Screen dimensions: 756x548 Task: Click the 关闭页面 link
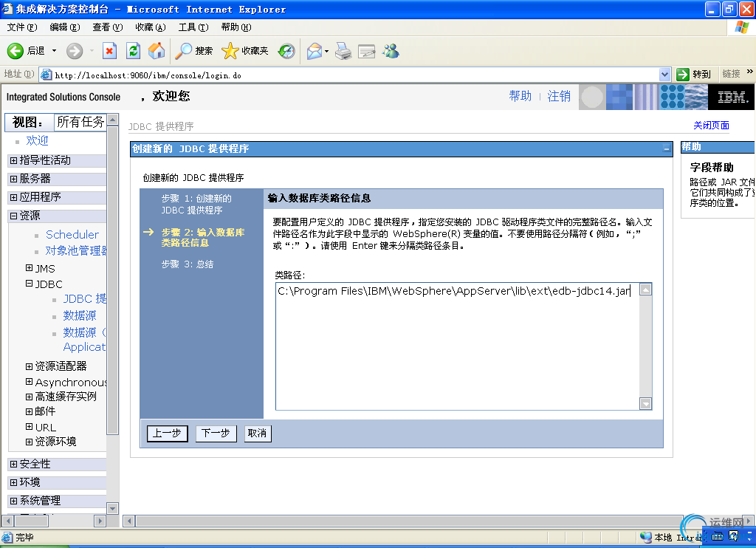tap(711, 126)
